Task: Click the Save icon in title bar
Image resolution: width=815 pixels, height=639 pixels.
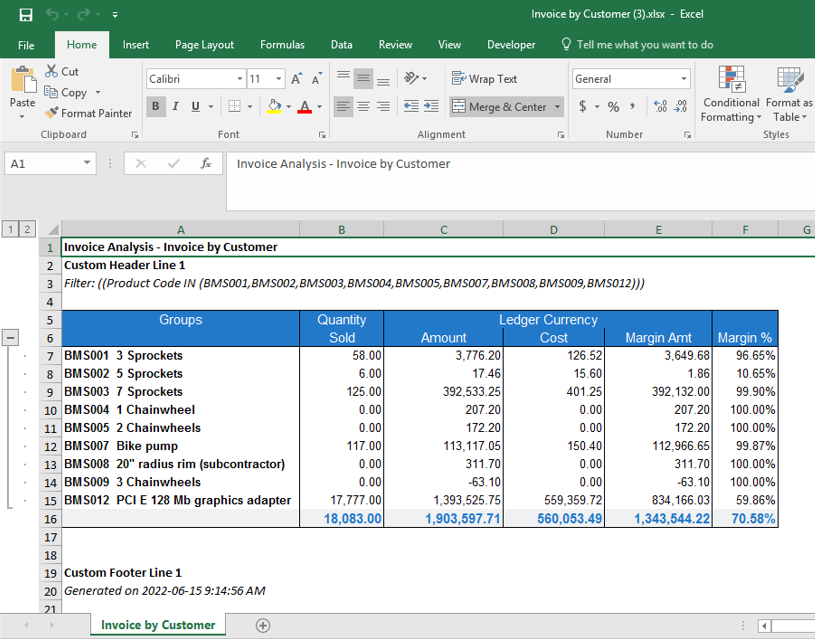Action: (26, 15)
